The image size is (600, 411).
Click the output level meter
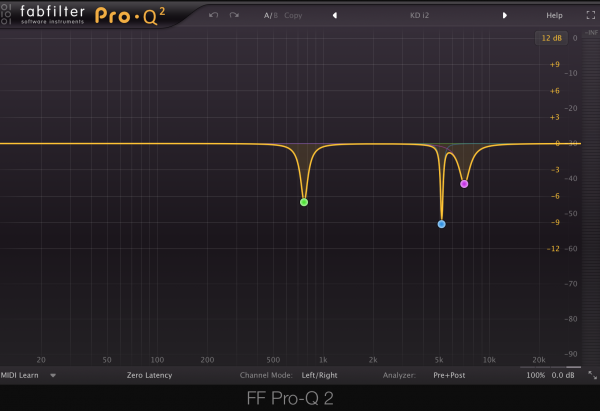point(590,199)
